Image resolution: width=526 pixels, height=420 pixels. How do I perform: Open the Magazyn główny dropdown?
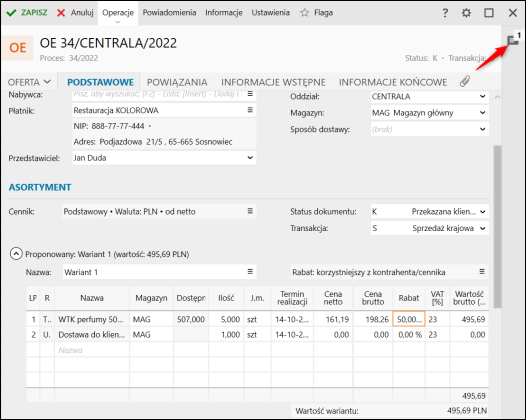(x=482, y=113)
